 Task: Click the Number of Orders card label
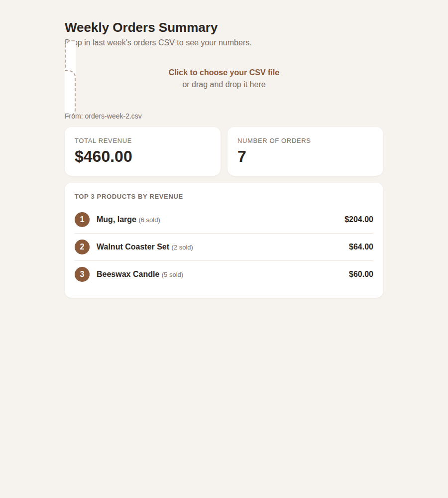(274, 141)
